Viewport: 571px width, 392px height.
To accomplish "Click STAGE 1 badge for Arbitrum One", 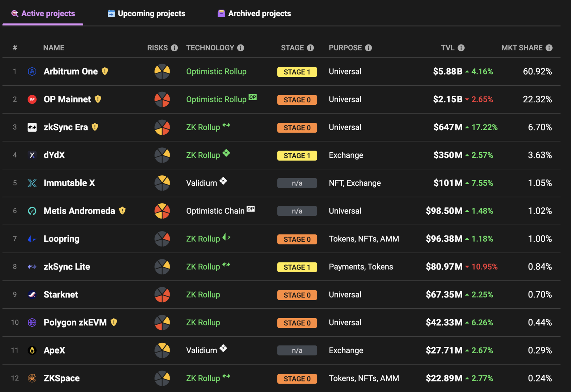I will click(297, 72).
